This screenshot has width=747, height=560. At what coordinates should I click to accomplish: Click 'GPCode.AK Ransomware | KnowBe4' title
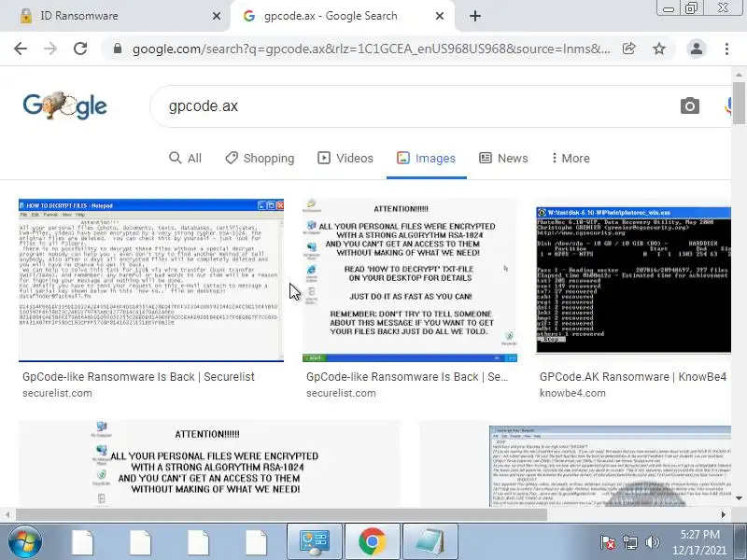pyautogui.click(x=633, y=377)
